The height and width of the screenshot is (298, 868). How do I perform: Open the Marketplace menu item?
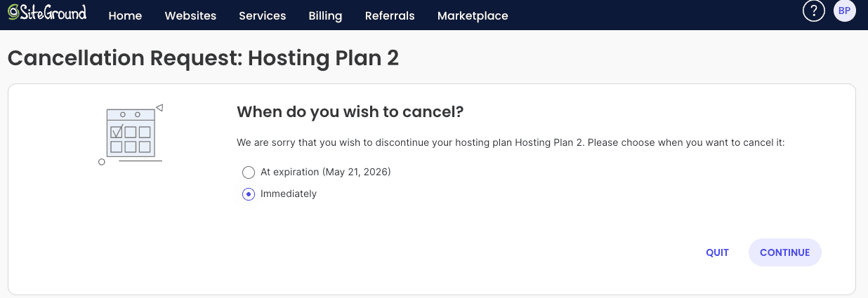coord(472,15)
